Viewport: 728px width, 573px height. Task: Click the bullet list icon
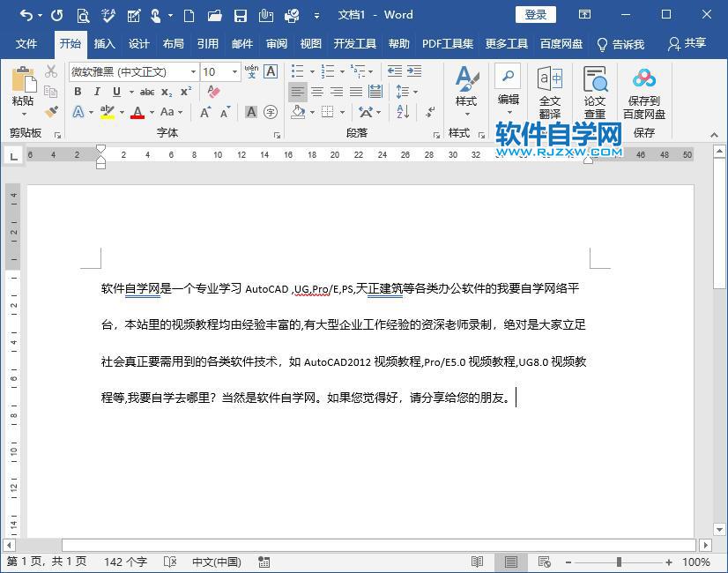(x=298, y=70)
